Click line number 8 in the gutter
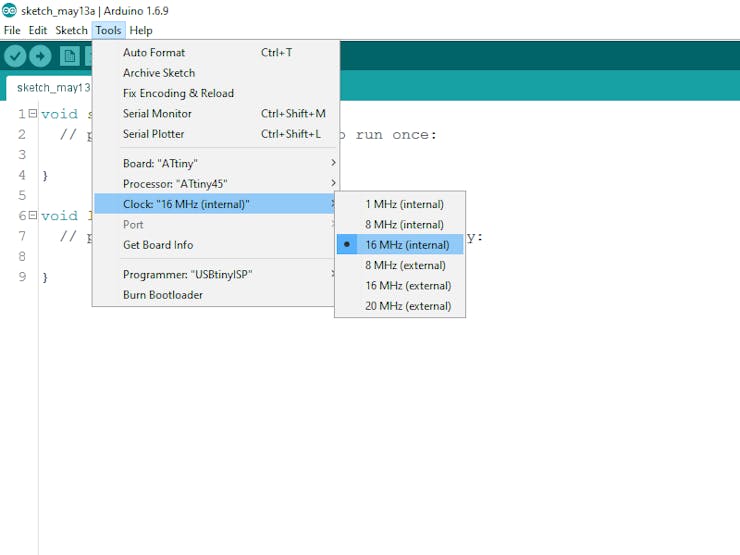 [x=22, y=256]
